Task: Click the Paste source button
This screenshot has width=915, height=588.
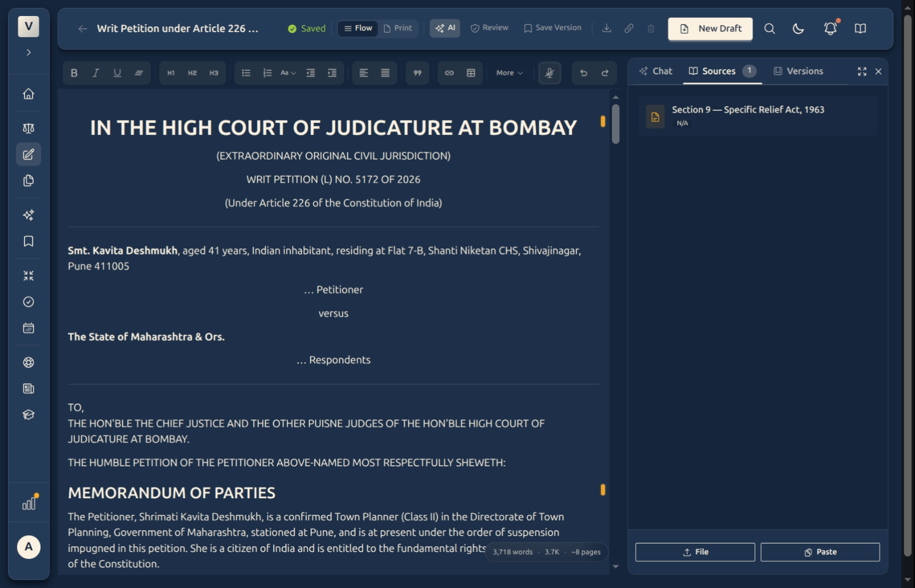Action: [820, 552]
